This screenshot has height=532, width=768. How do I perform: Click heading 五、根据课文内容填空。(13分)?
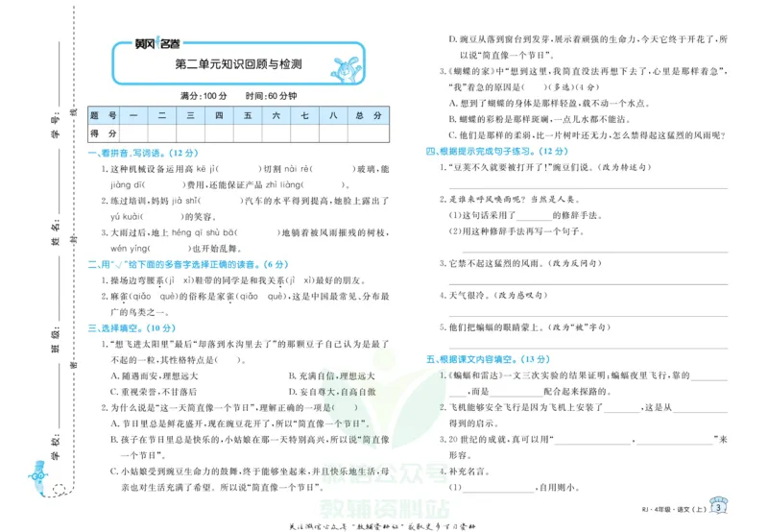point(488,359)
